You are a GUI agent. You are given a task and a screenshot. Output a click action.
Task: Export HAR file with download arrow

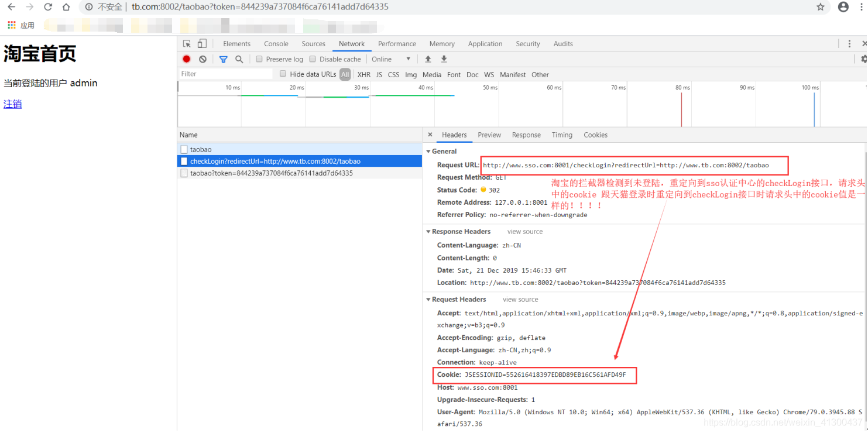(x=444, y=59)
